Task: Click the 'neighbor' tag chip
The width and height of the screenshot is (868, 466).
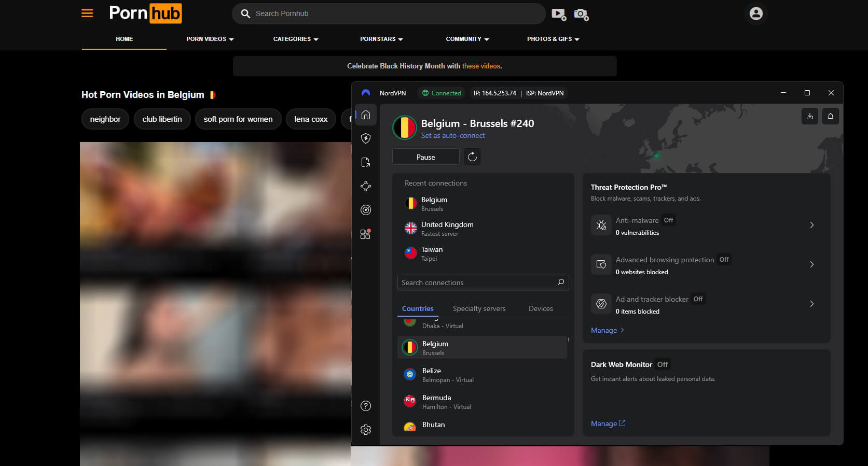Action: coord(105,119)
